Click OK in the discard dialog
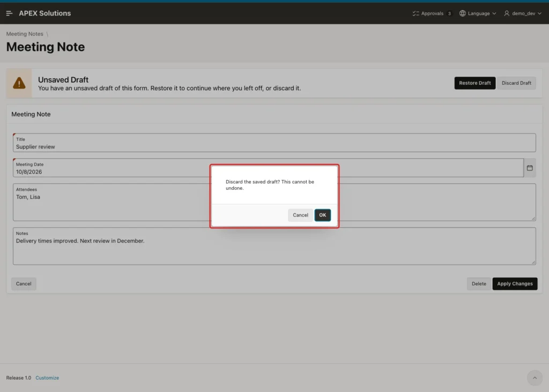The height and width of the screenshot is (392, 549). click(x=322, y=215)
